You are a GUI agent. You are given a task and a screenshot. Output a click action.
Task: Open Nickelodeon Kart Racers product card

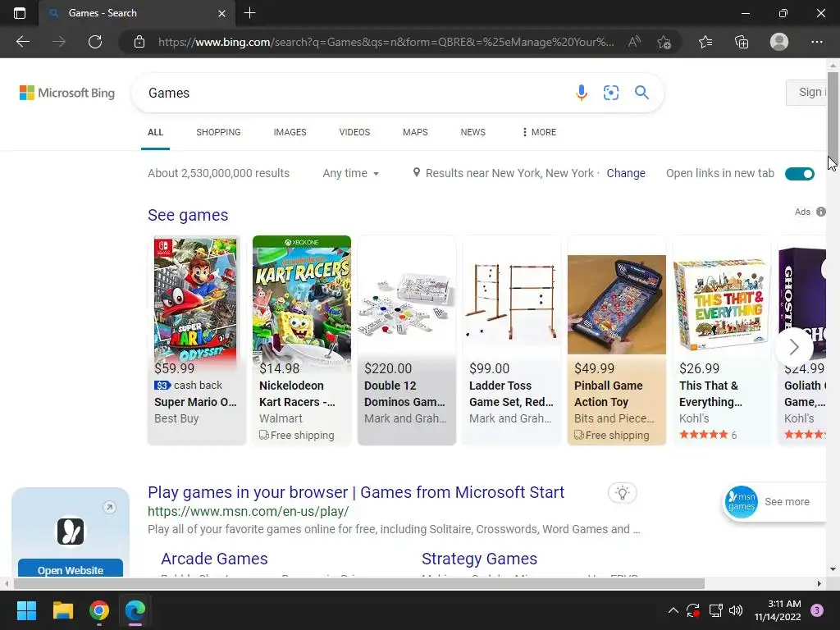302,340
